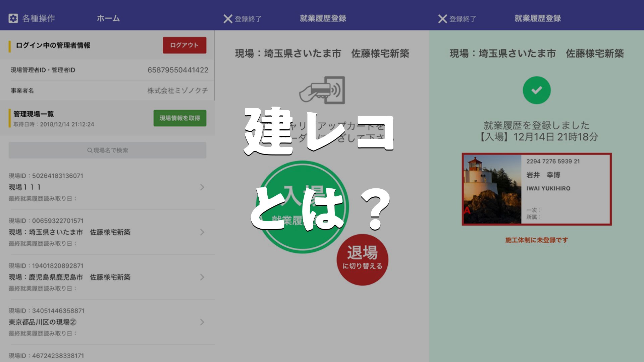Click the 施工体制に未登録です warning text
This screenshot has width=644, height=362.
[536, 240]
